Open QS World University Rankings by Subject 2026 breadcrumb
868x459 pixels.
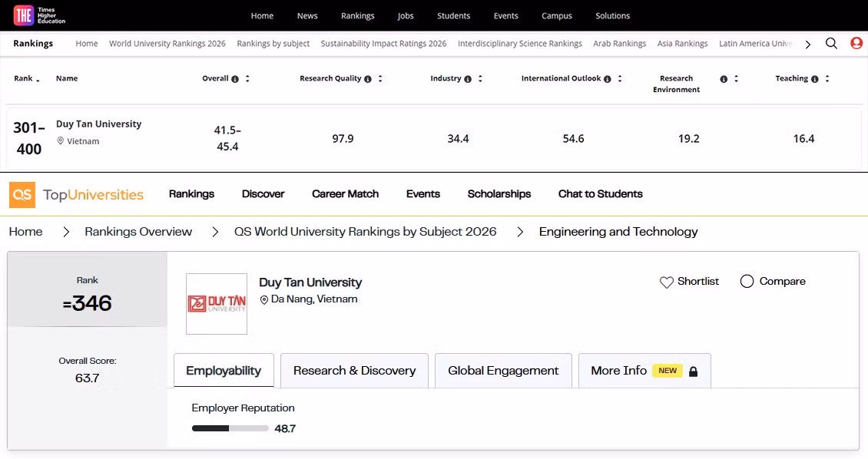coord(366,232)
